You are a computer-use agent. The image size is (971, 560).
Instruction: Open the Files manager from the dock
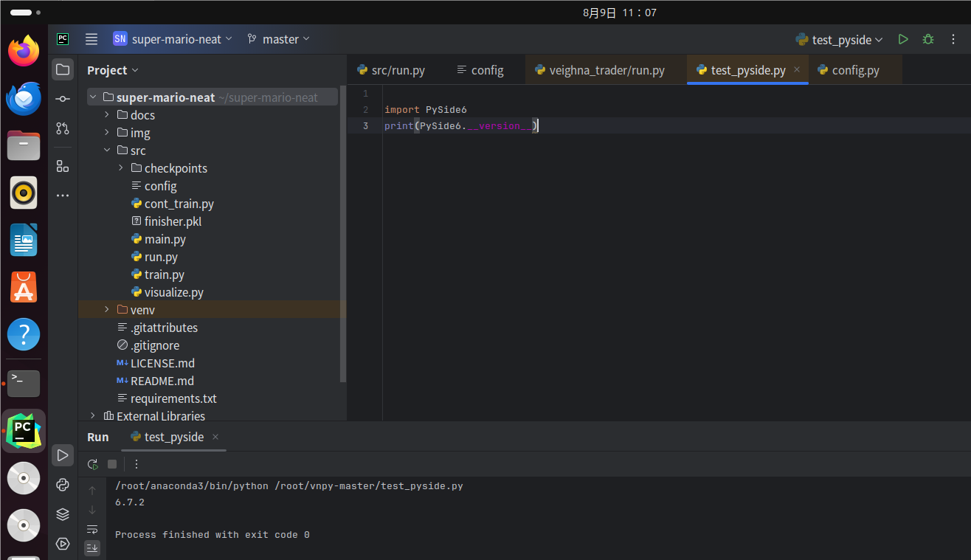tap(24, 145)
